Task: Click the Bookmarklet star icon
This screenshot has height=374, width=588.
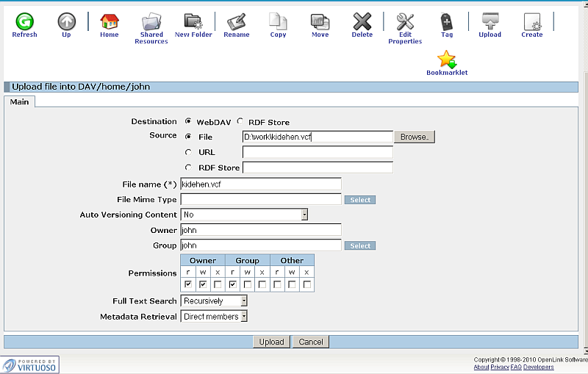Action: point(447,60)
